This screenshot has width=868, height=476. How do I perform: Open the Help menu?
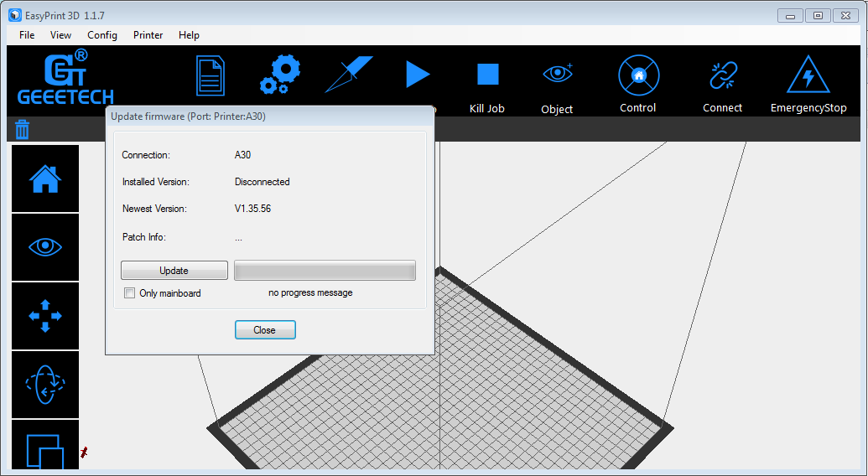pos(189,35)
